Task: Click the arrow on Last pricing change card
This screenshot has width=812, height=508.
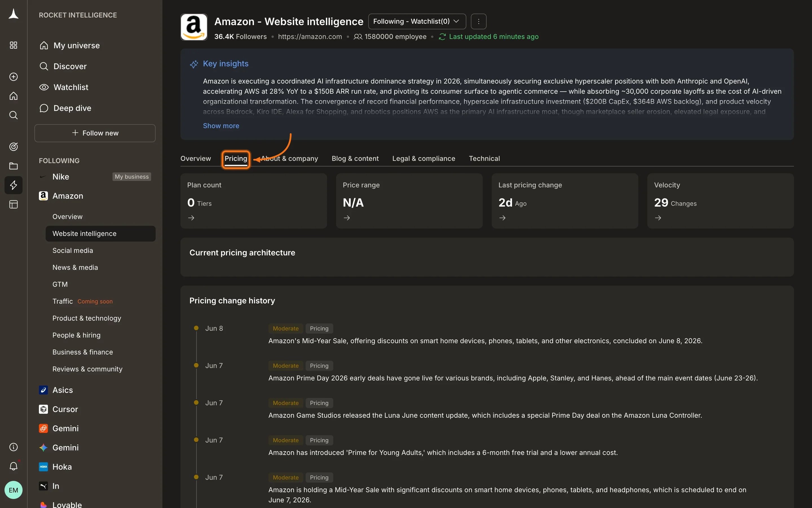Action: pos(502,218)
